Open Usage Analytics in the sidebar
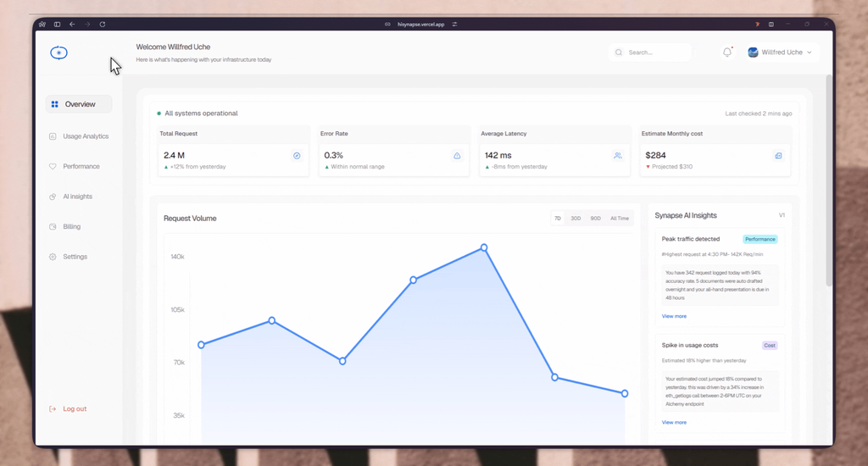 79,136
